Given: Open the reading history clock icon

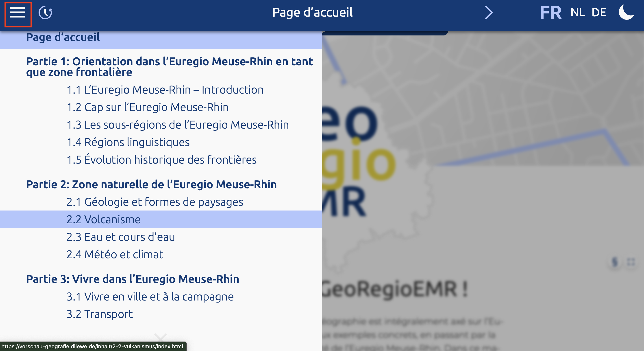Looking at the screenshot, I should [x=45, y=13].
